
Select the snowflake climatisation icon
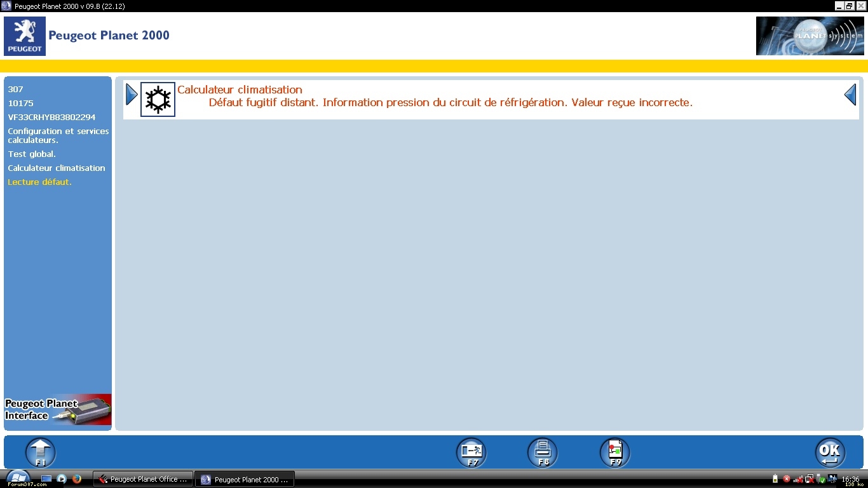point(158,100)
